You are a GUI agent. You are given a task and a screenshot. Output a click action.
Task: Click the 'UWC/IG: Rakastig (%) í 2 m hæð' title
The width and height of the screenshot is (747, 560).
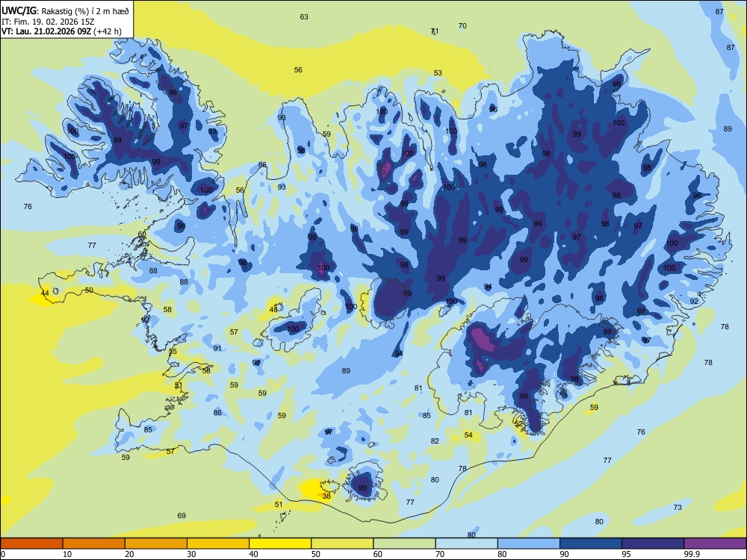[65, 11]
